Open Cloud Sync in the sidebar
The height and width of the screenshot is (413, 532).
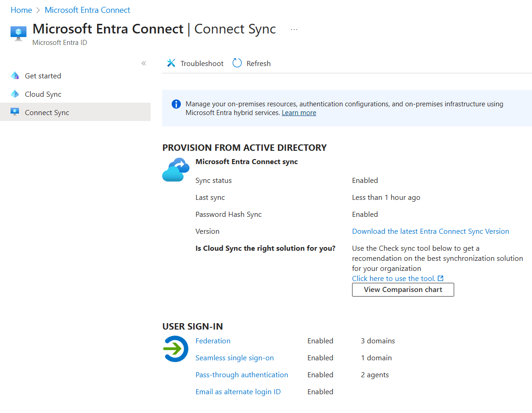coord(43,94)
